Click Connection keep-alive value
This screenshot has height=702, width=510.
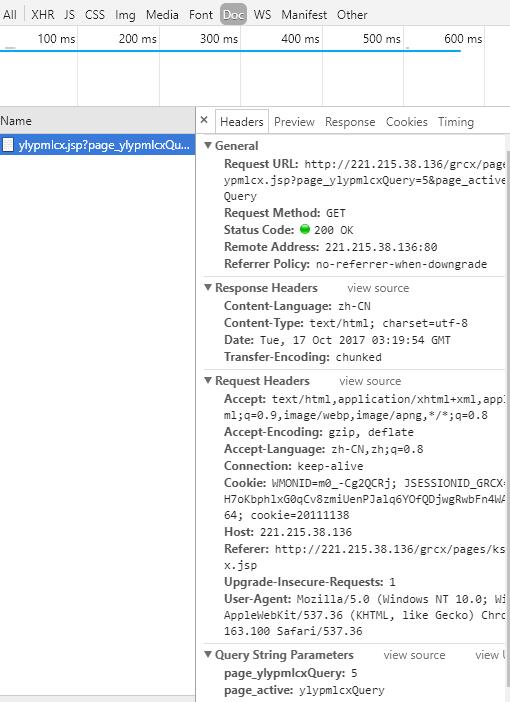[330, 466]
